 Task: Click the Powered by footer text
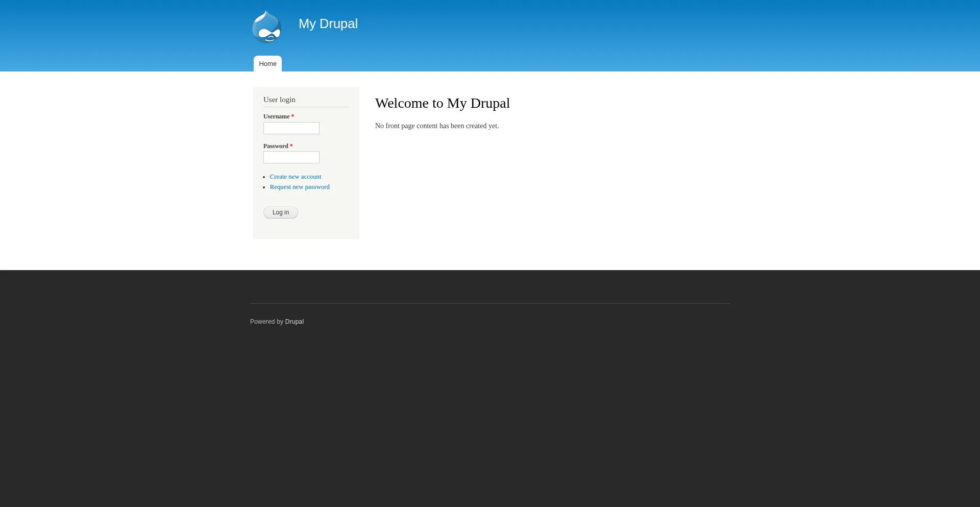pos(266,322)
